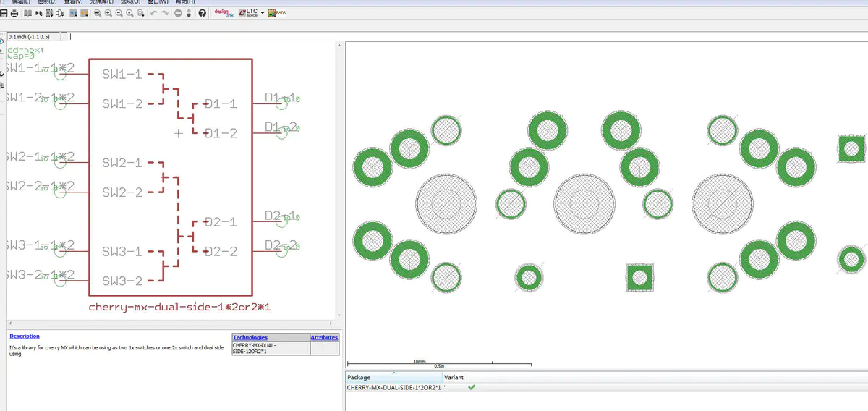Image resolution: width=868 pixels, height=411 pixels.
Task: Zoom out with the minus magnifier icon
Action: point(119,13)
